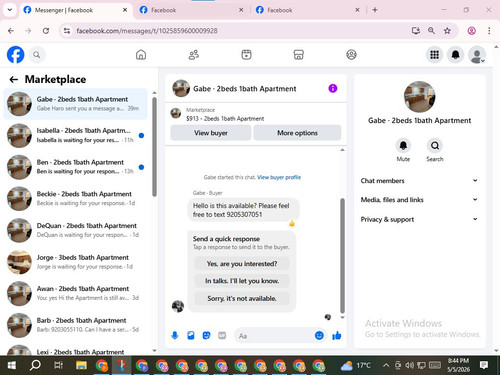Open the Notifications bell in the header
Image resolution: width=500 pixels, height=375 pixels.
455,55
